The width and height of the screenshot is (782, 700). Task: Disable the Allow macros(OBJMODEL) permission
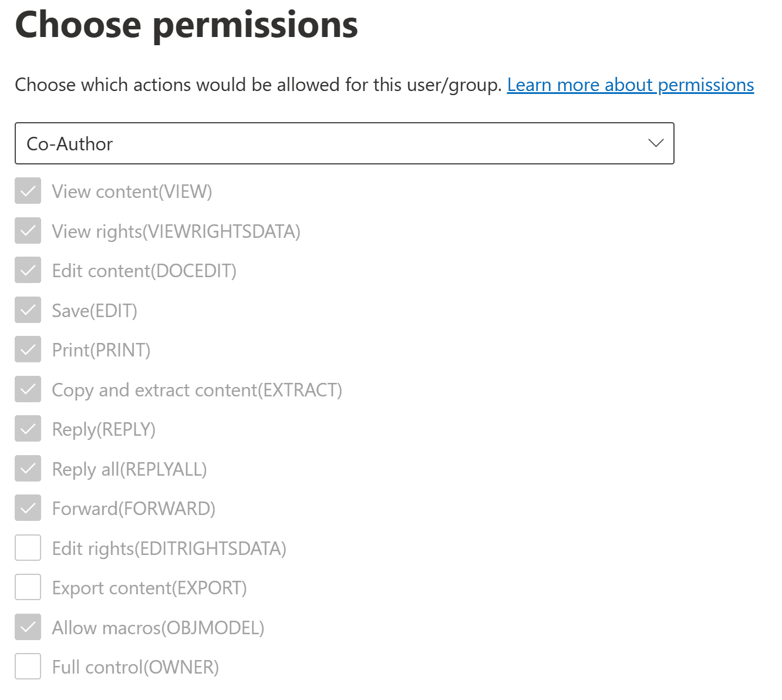coord(28,627)
